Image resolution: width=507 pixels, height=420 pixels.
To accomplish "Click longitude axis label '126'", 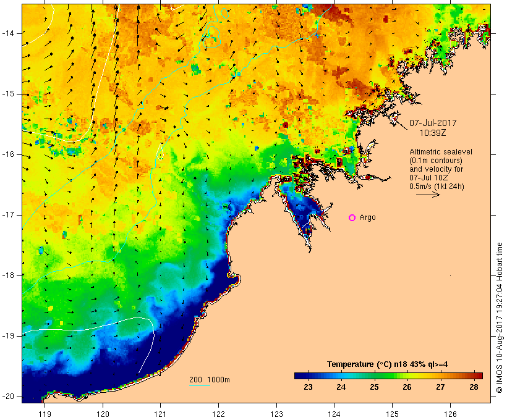I will click(x=450, y=414).
